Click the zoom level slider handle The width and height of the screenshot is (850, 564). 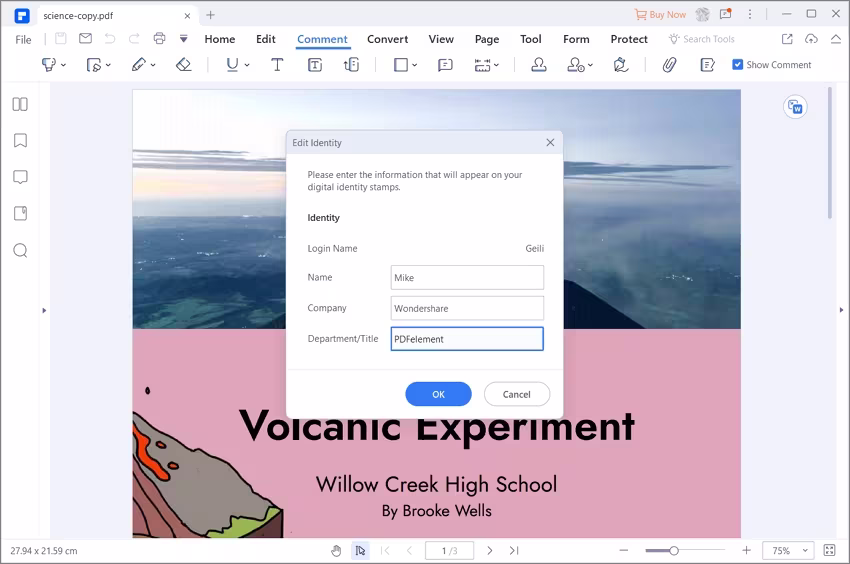click(673, 550)
